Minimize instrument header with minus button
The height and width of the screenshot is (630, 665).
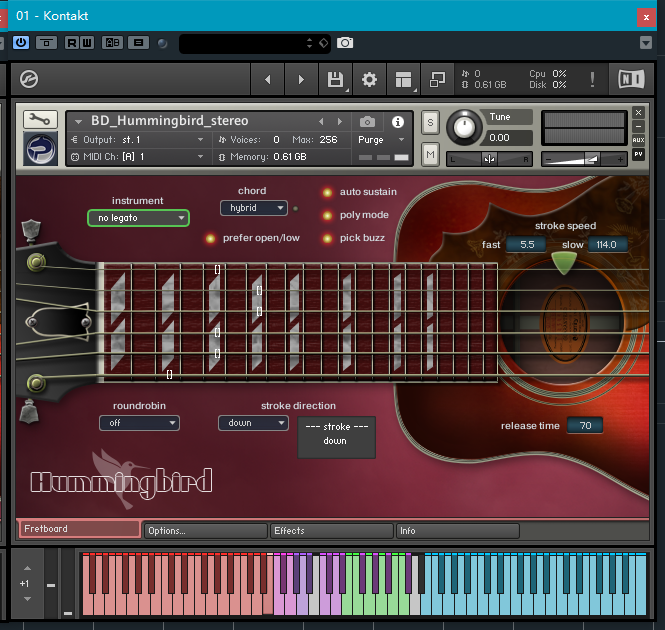coord(638,126)
